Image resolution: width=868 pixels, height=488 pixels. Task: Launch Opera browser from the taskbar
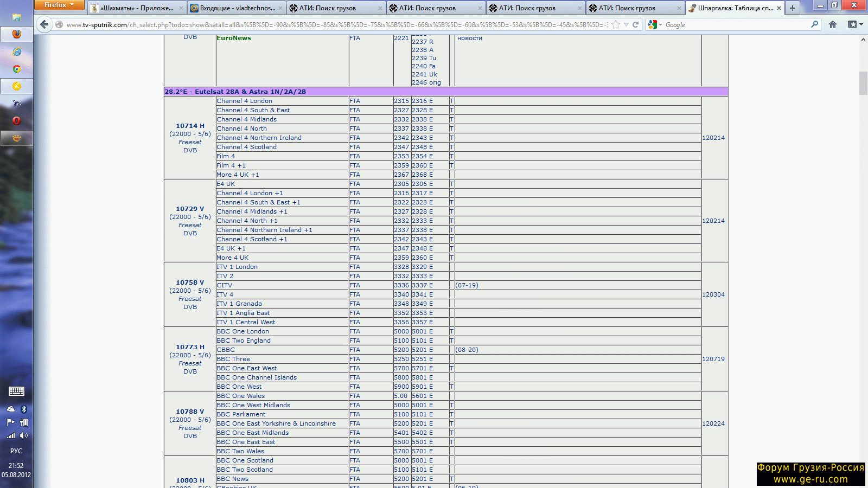[x=16, y=121]
